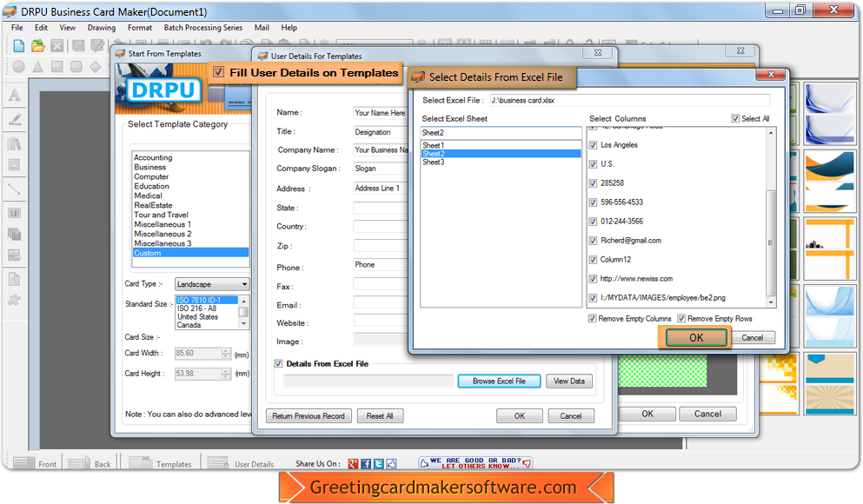Open the Format menu
The image size is (863, 504).
(140, 28)
